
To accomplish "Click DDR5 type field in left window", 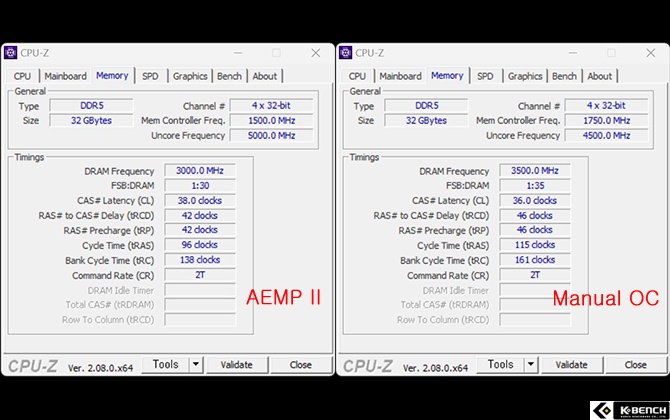I will tap(91, 106).
